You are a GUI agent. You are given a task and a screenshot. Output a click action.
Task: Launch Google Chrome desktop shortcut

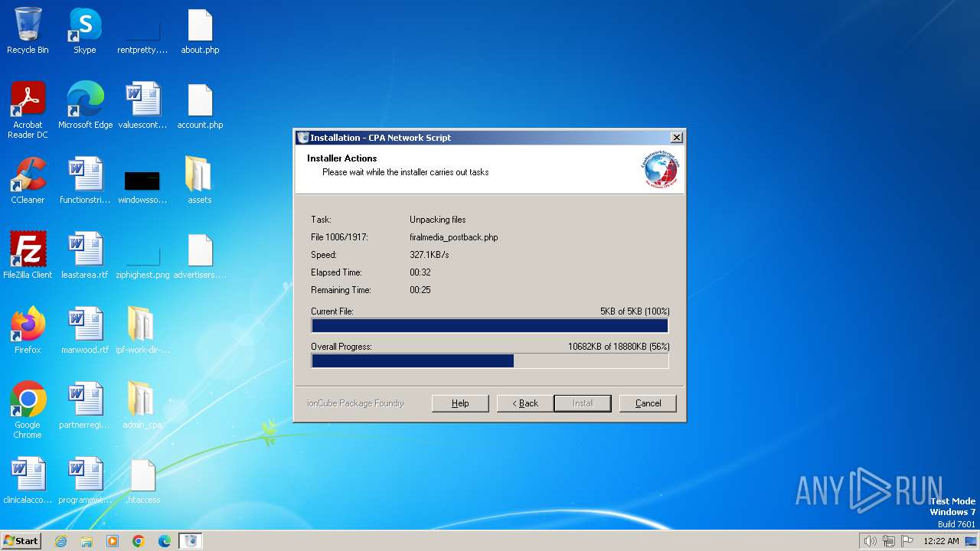click(28, 410)
